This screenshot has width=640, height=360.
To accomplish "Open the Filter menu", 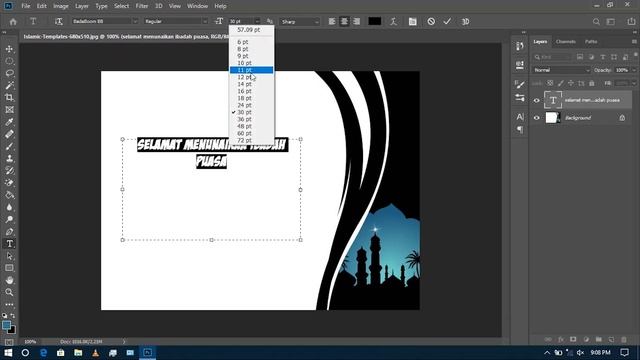I will [x=142, y=6].
